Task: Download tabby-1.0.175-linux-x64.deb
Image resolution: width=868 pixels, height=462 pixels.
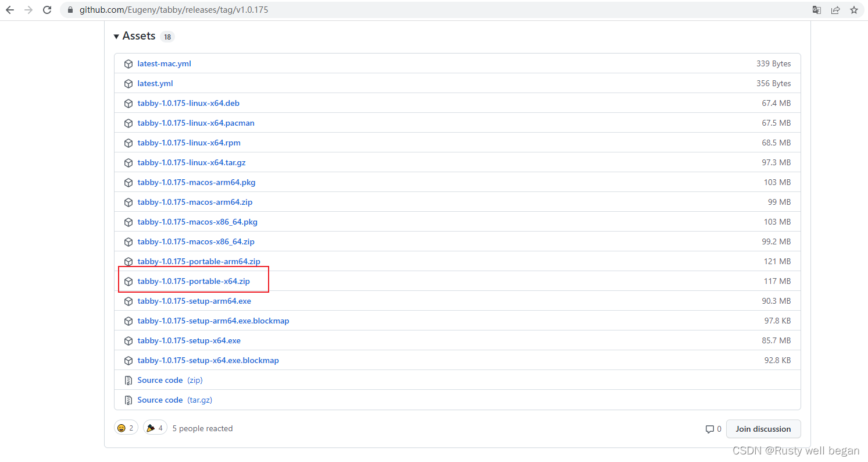Action: click(x=188, y=103)
